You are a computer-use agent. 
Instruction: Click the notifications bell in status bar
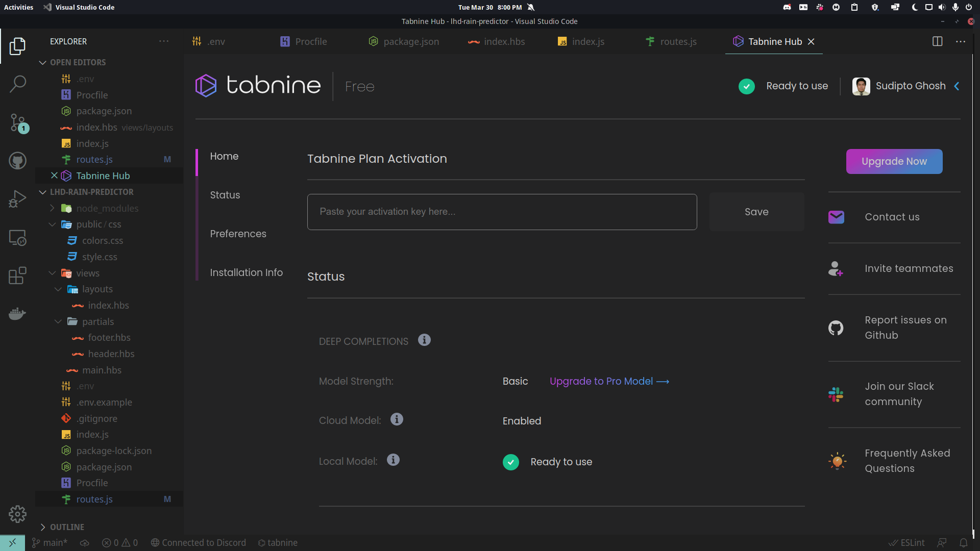pyautogui.click(x=963, y=543)
